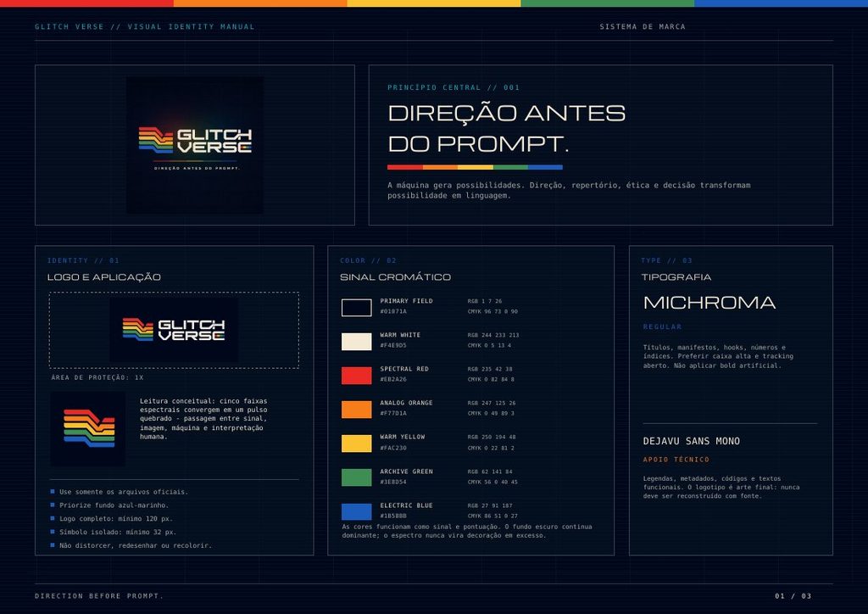The height and width of the screenshot is (614, 868).
Task: Click the large Glitch Verse logo in the top card
Action: click(195, 145)
